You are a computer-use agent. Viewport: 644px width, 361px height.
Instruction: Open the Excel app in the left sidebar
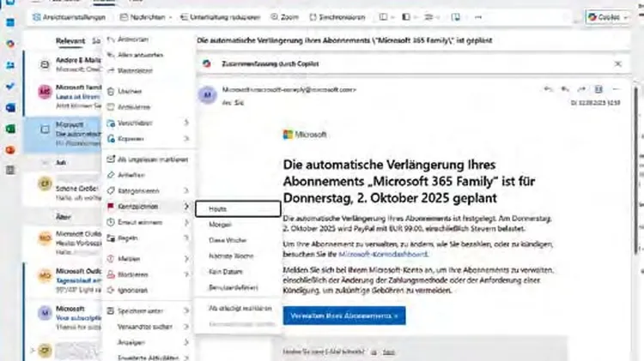pos(9,128)
